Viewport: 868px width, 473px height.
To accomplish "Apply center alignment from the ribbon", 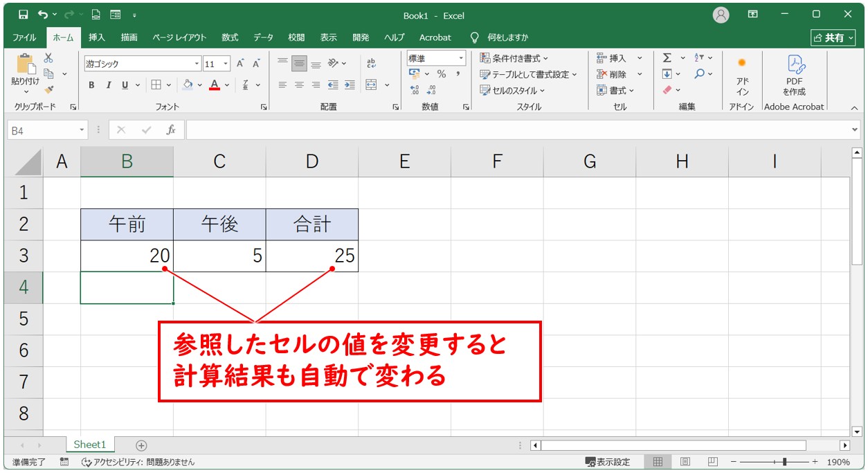I will point(298,84).
